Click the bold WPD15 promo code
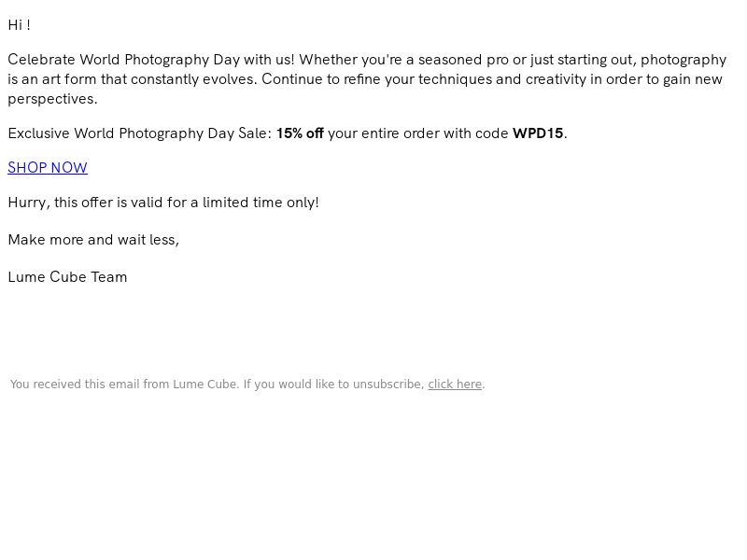 (x=538, y=133)
